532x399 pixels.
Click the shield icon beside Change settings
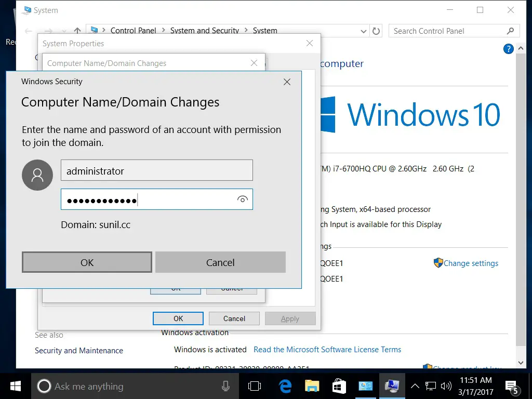[438, 262]
